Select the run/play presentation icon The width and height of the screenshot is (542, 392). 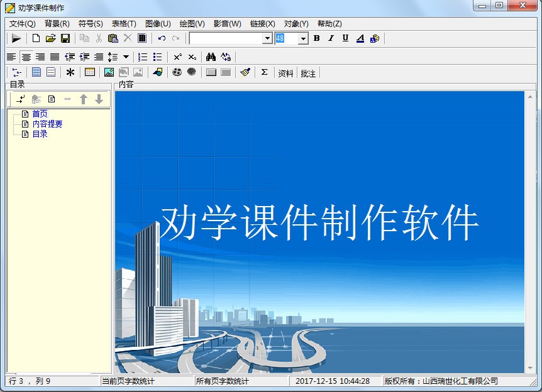(x=16, y=38)
